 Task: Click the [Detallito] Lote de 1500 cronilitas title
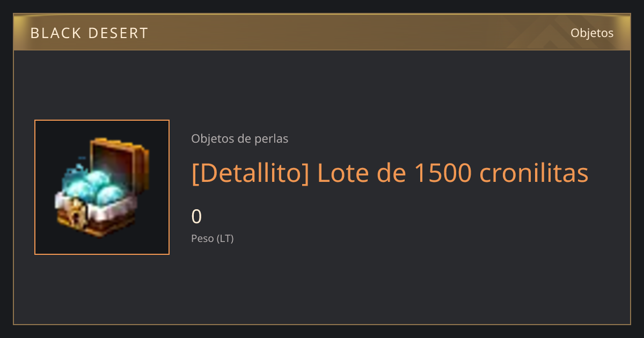click(x=390, y=173)
